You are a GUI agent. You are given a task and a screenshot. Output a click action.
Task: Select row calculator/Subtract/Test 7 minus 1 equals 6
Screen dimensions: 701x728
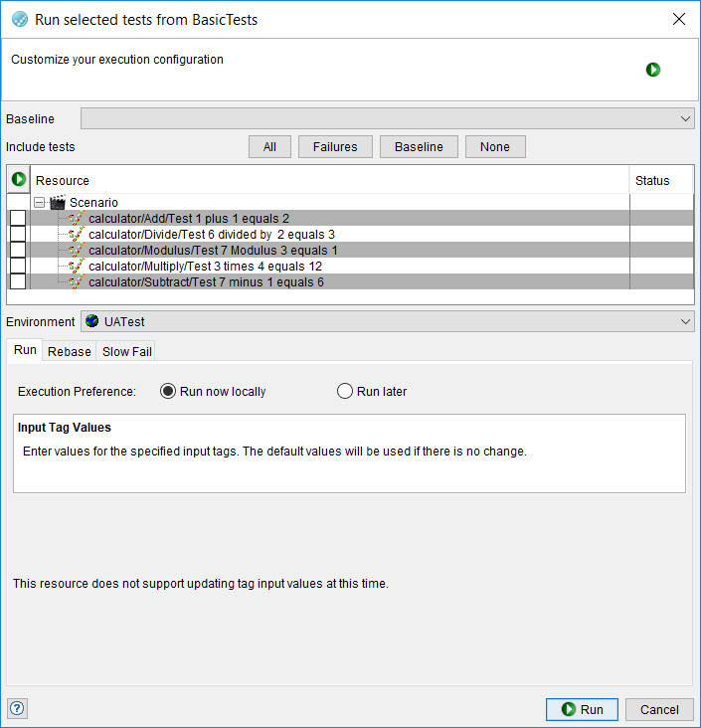point(350,281)
